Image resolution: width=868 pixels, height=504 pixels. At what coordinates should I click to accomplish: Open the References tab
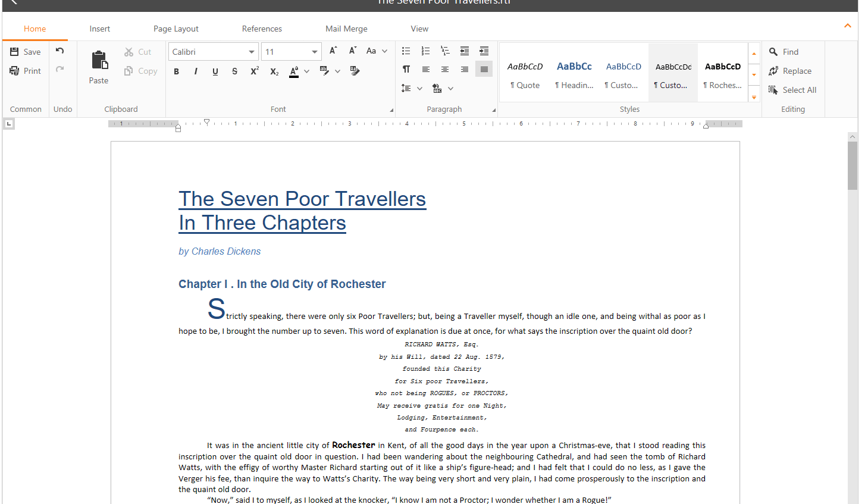point(262,29)
